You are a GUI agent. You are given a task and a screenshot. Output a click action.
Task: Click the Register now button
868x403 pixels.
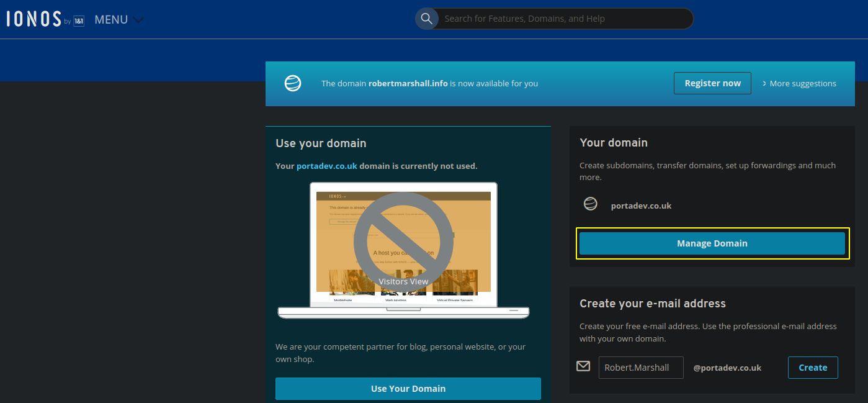[x=712, y=83]
